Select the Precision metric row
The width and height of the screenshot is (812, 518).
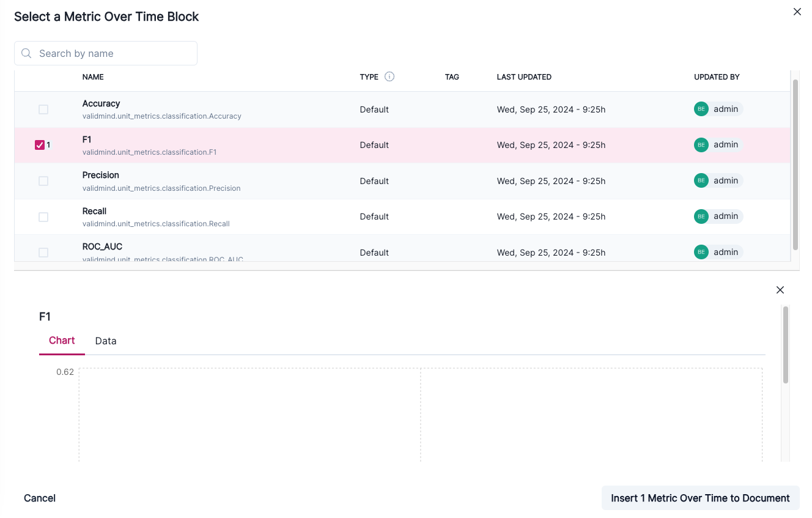point(245,180)
